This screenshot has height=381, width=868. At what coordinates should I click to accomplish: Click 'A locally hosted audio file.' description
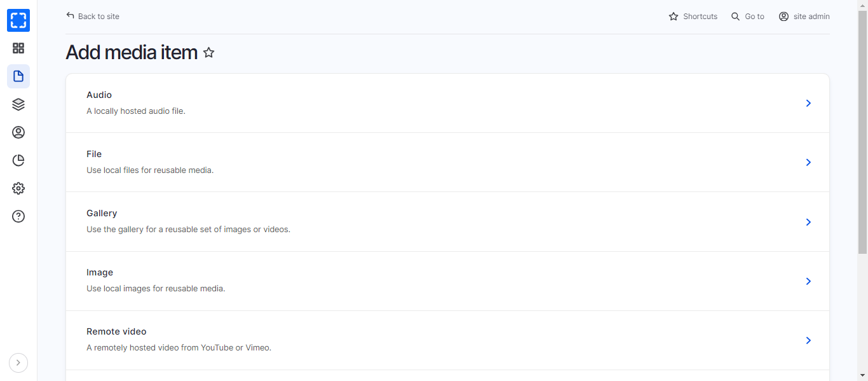point(136,111)
